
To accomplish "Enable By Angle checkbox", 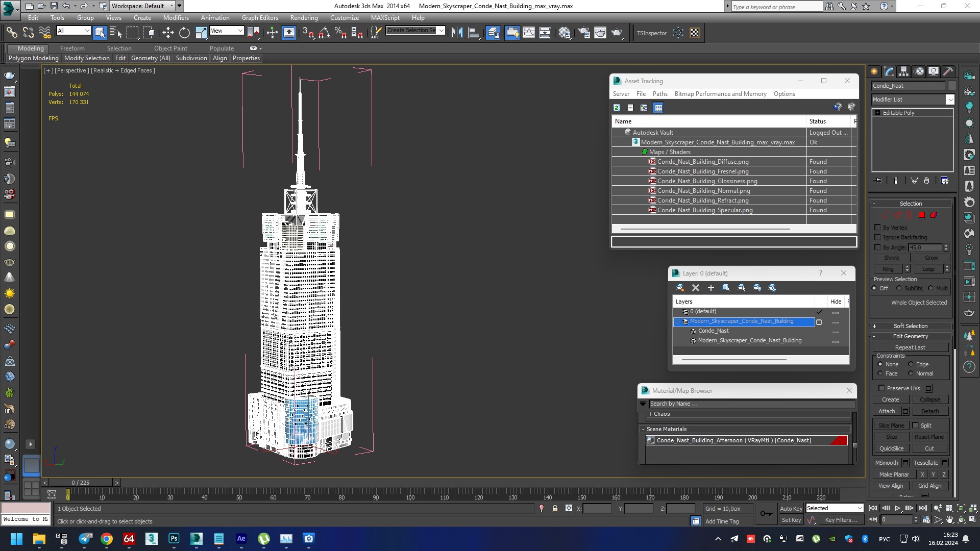I will pyautogui.click(x=878, y=247).
